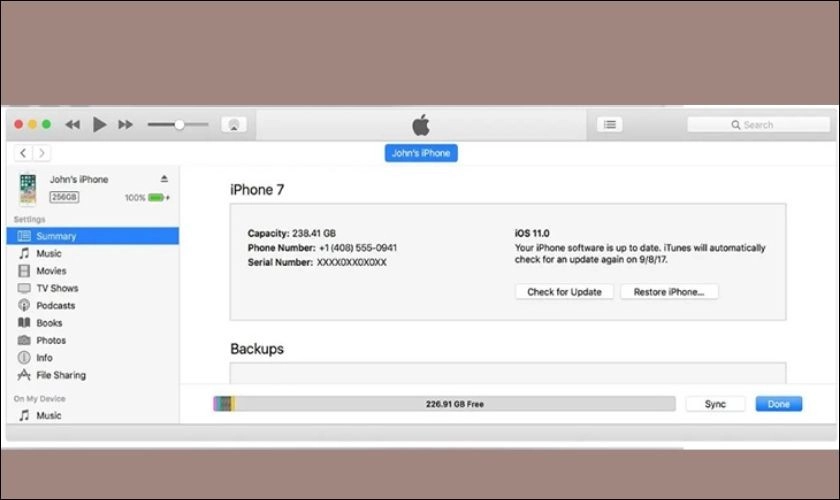840x500 pixels.
Task: Zoom the window with the green button
Action: (47, 124)
